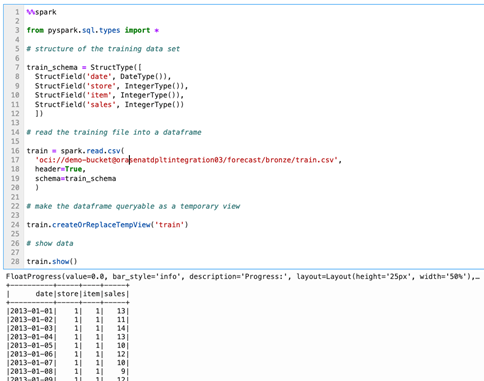
Task: Click 'header=True,' line
Action: click(x=60, y=169)
